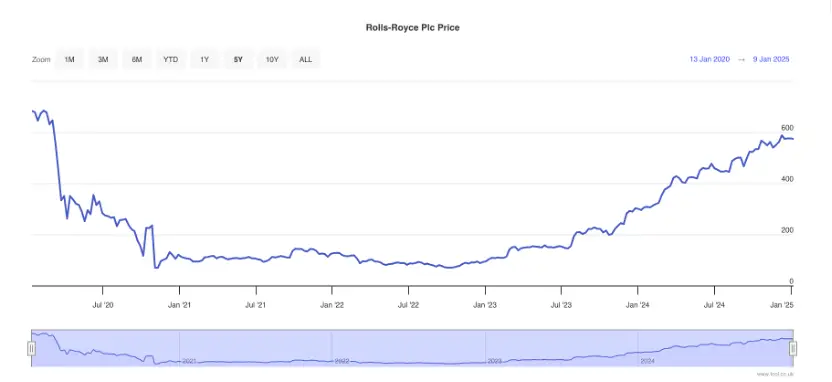
Task: Click the Zoom label text
Action: click(x=41, y=59)
